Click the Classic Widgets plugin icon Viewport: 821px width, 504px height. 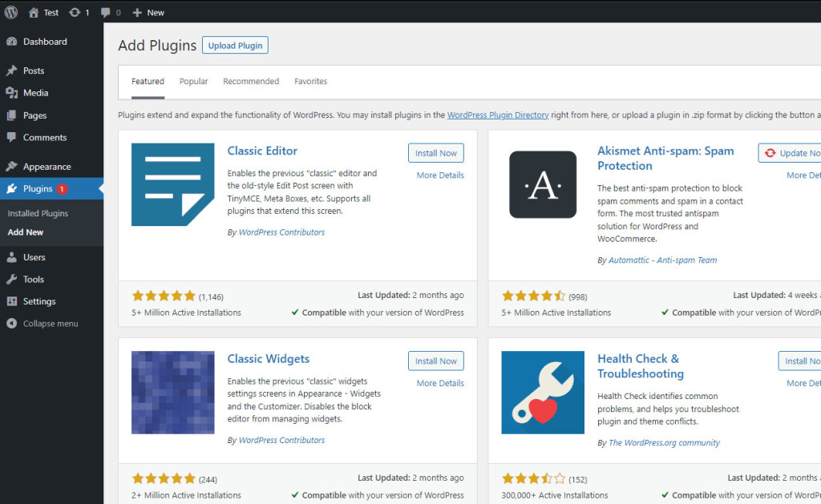coord(172,392)
